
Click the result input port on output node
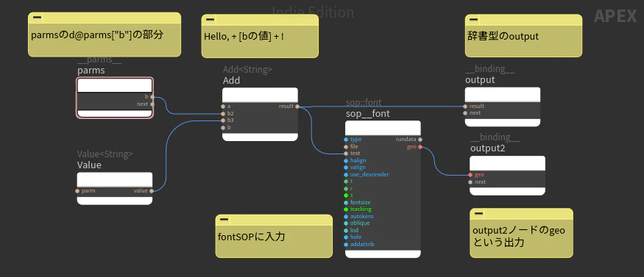coord(465,106)
